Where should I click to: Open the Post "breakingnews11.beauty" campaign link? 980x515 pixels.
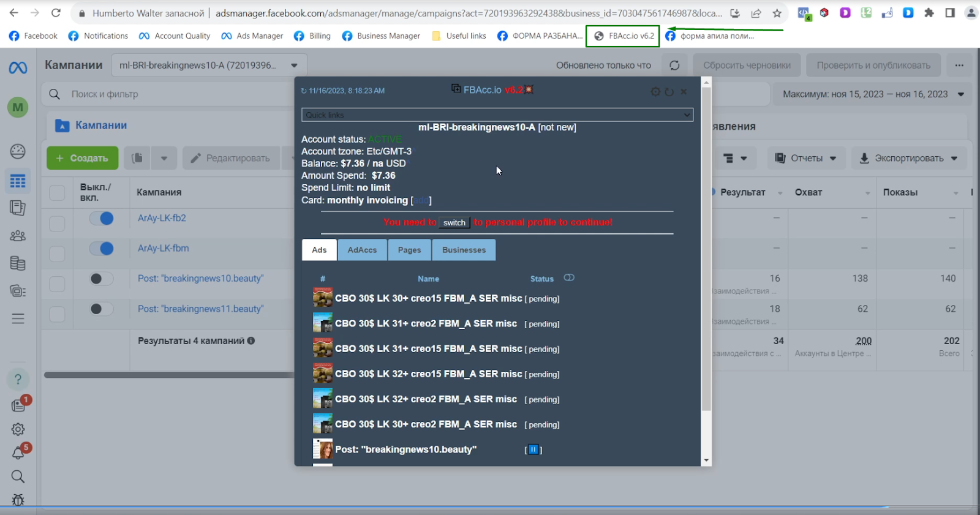click(201, 309)
